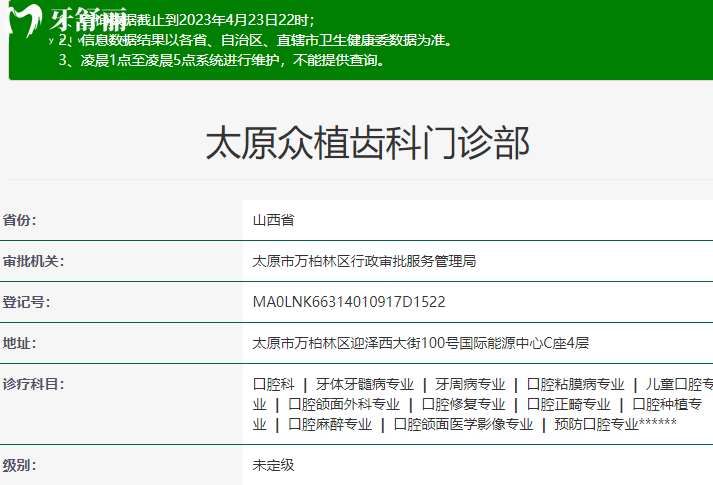Select heading 太原众植齿科门诊部

tap(367, 143)
